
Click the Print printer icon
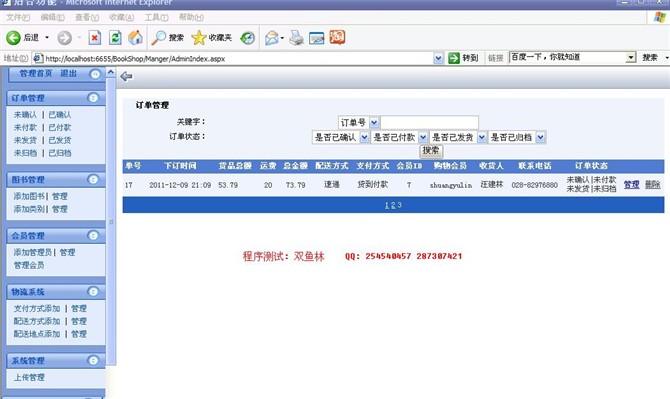[x=296, y=38]
